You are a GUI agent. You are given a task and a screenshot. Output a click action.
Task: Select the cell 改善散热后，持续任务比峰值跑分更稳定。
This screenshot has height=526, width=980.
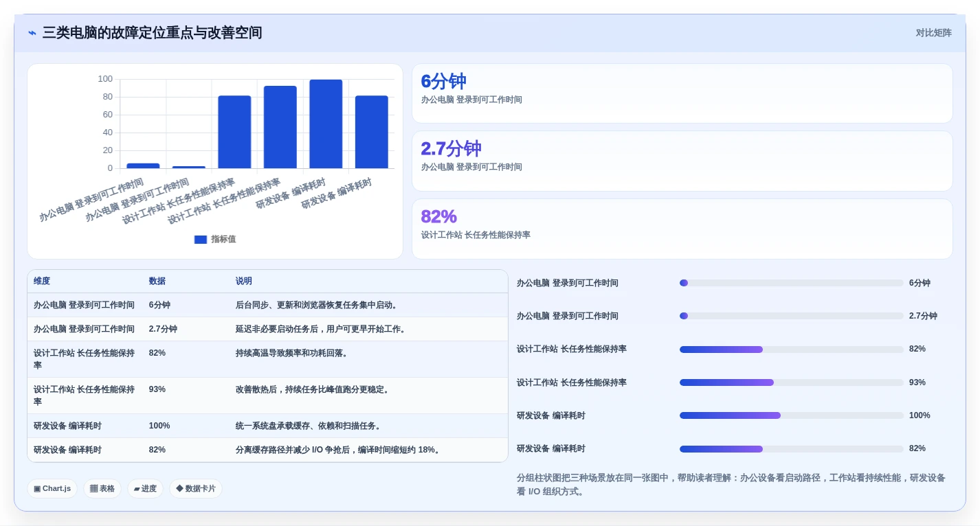313,390
